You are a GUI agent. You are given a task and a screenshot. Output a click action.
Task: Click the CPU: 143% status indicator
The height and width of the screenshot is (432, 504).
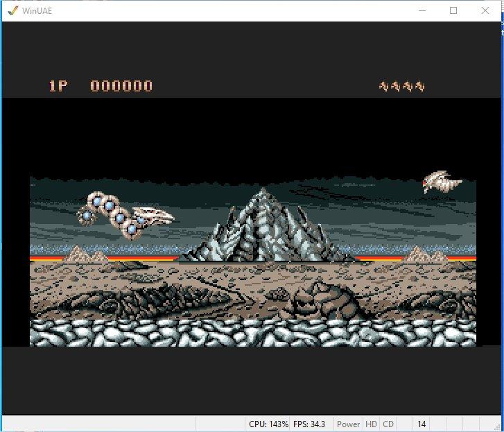click(x=268, y=424)
